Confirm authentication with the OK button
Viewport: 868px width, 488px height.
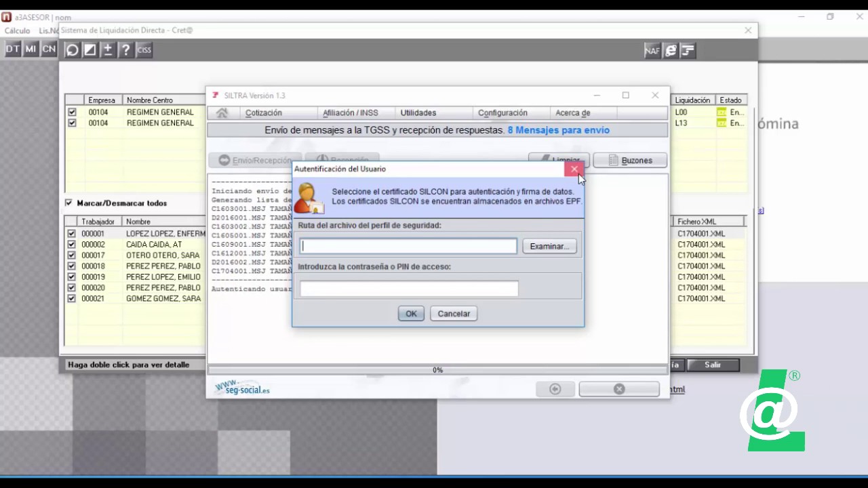pyautogui.click(x=411, y=314)
